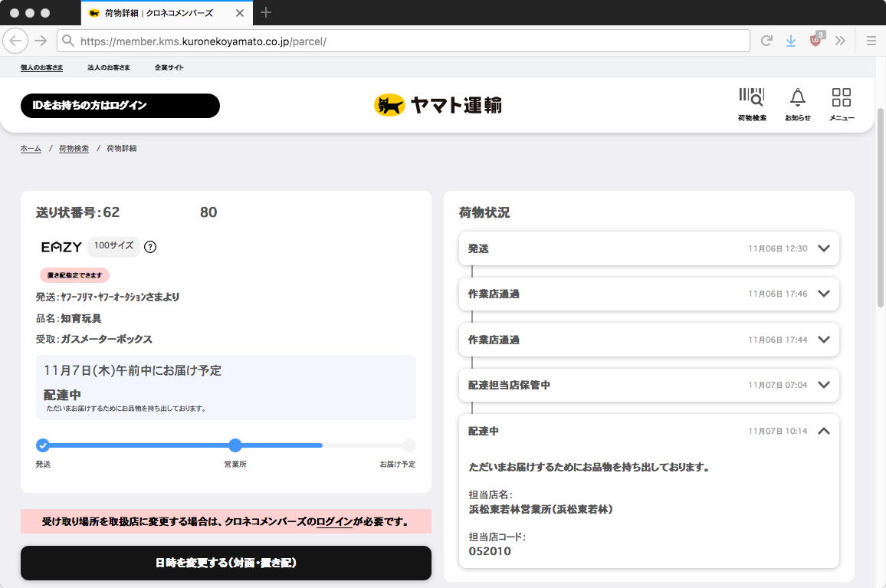886x588 pixels.
Task: Go back with the browser back arrow
Action: (x=15, y=41)
